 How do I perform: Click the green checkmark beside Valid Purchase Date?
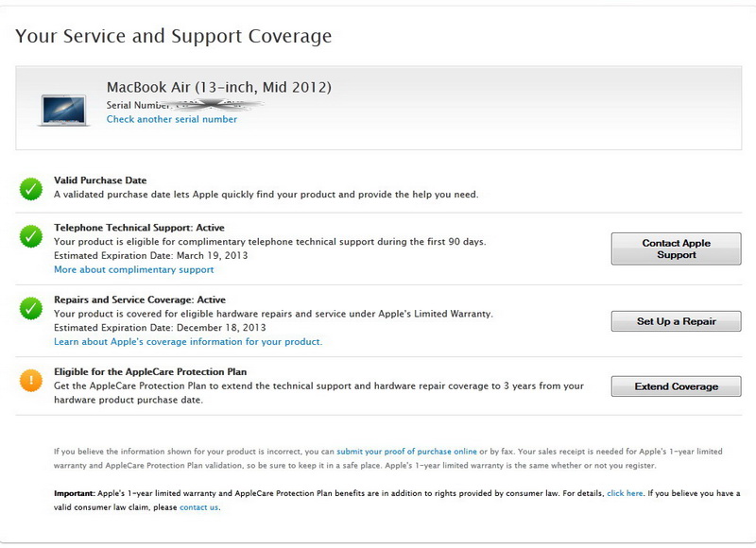[31, 189]
